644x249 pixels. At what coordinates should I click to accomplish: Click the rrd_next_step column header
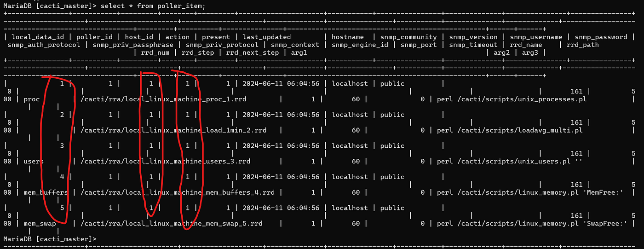251,52
